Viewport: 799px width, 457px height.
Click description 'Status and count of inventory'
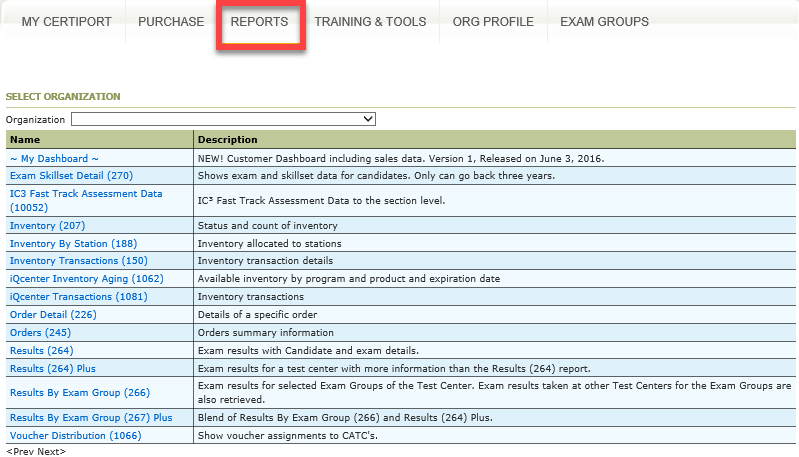tap(268, 226)
